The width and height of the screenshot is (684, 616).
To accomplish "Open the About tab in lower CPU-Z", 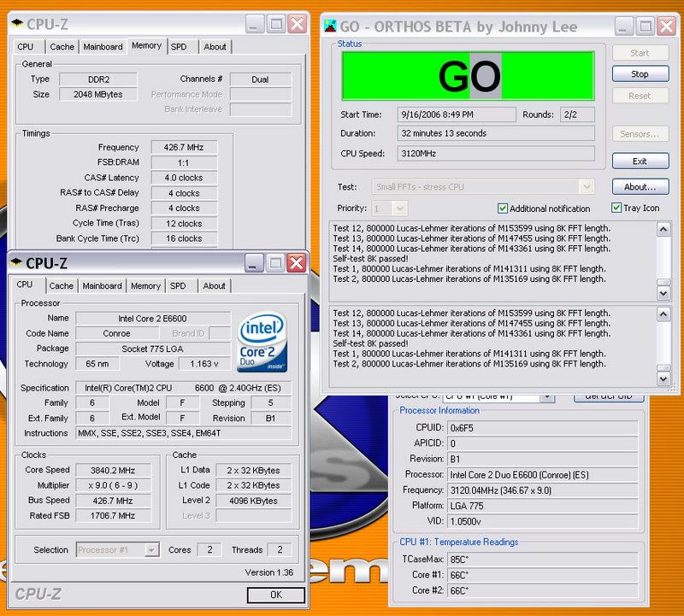I will coord(215,286).
